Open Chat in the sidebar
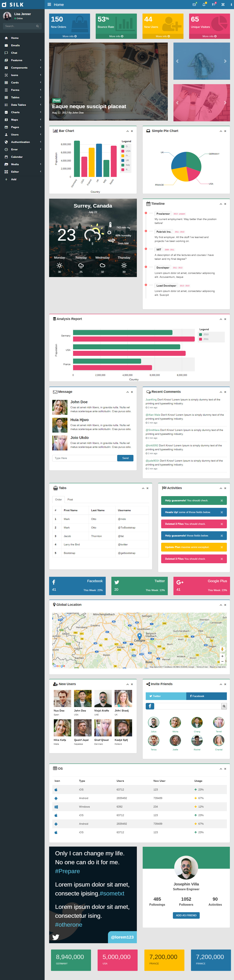This screenshot has width=234, height=980. point(22,53)
